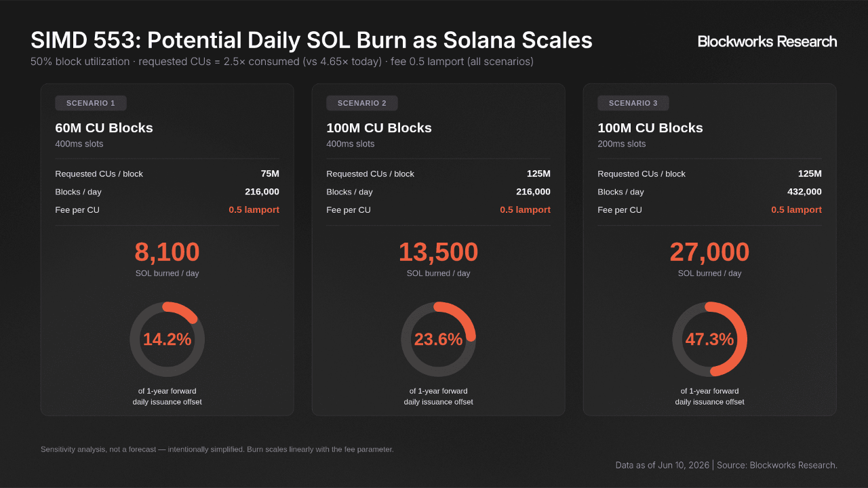Click the 8,100 SOL burned figure
Image resolution: width=868 pixels, height=488 pixels.
167,252
